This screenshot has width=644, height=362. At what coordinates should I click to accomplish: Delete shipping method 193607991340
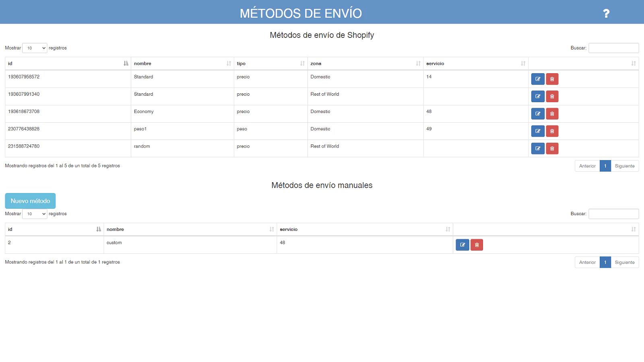click(x=552, y=97)
